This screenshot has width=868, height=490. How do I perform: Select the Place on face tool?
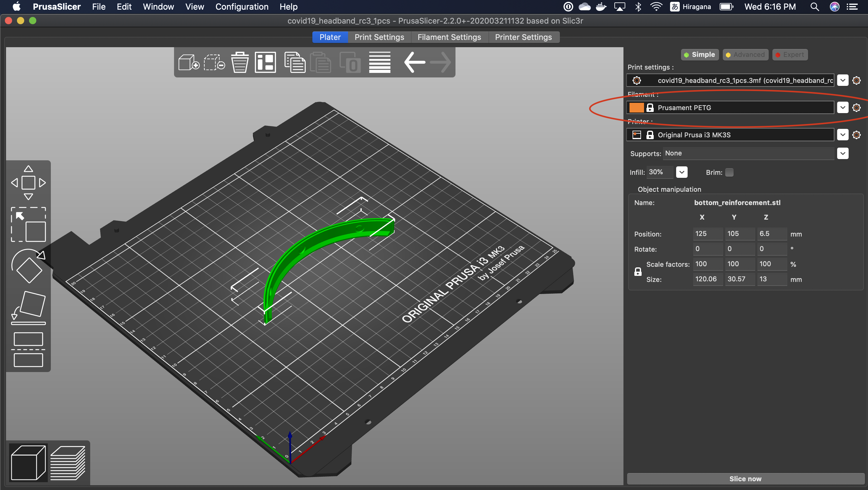click(28, 308)
